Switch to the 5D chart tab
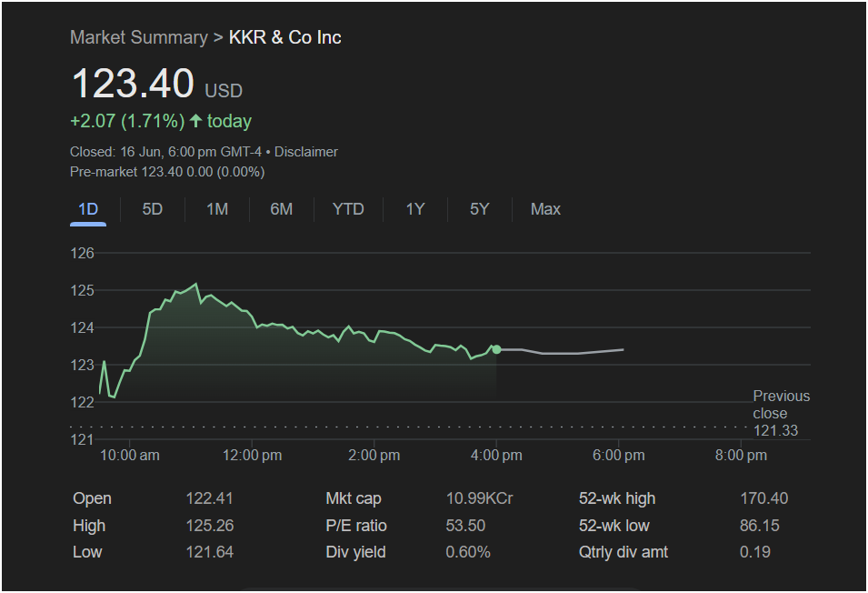Image resolution: width=868 pixels, height=593 pixels. 152,209
